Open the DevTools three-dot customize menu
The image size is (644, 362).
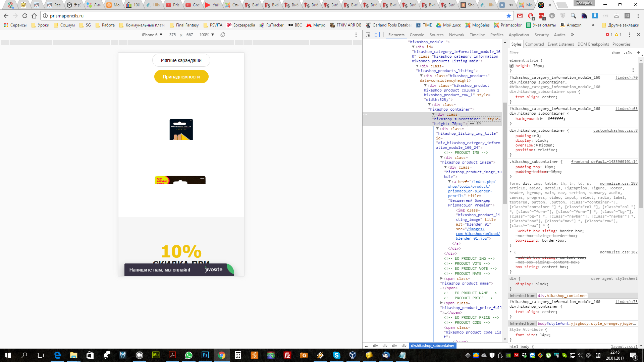(629, 35)
